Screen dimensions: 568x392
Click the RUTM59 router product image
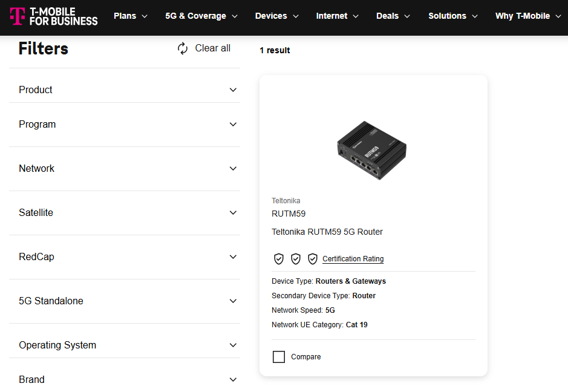373,148
